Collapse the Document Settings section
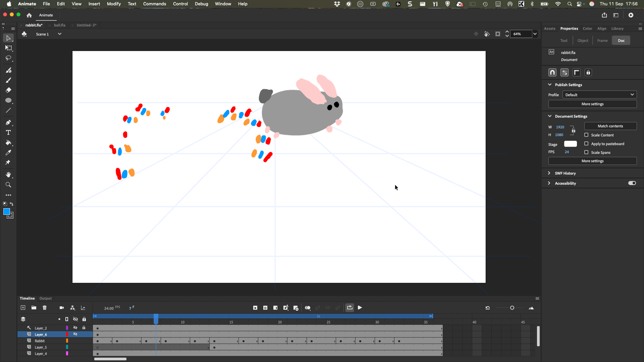 pos(550,116)
